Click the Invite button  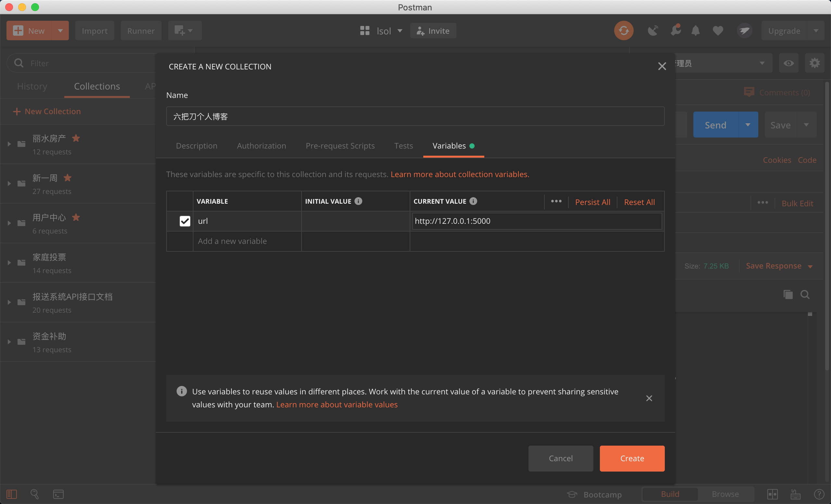[x=433, y=31]
